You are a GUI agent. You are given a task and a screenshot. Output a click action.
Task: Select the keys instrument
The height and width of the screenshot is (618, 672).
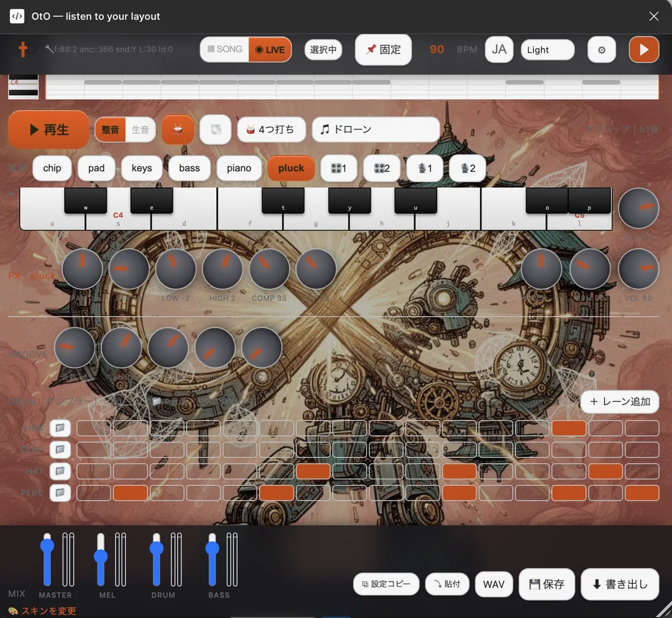click(x=142, y=168)
